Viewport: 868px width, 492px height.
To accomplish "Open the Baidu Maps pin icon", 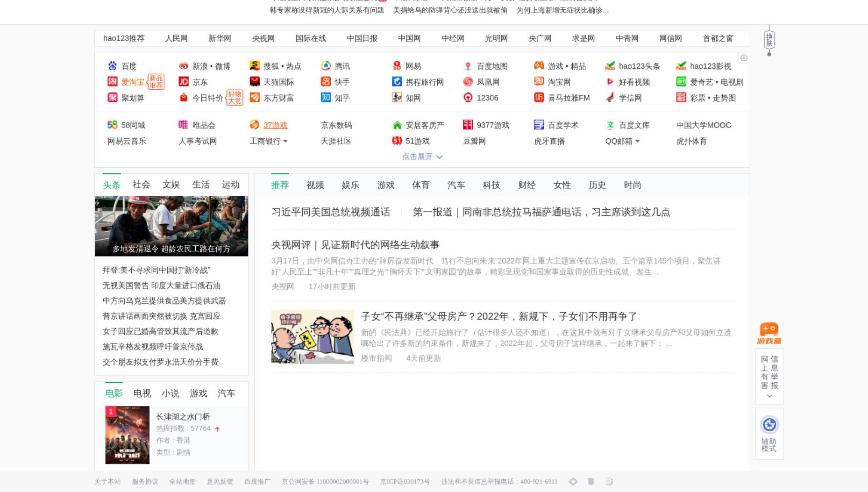I will click(468, 66).
